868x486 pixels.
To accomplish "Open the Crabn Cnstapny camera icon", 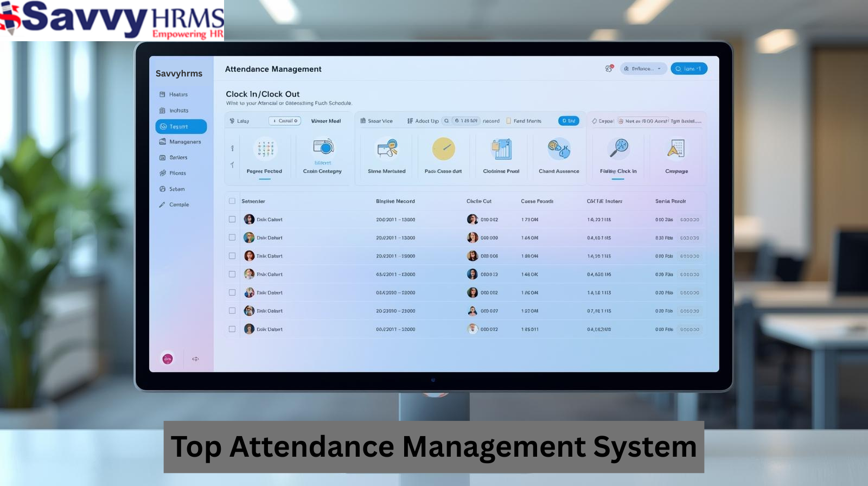I will click(323, 148).
